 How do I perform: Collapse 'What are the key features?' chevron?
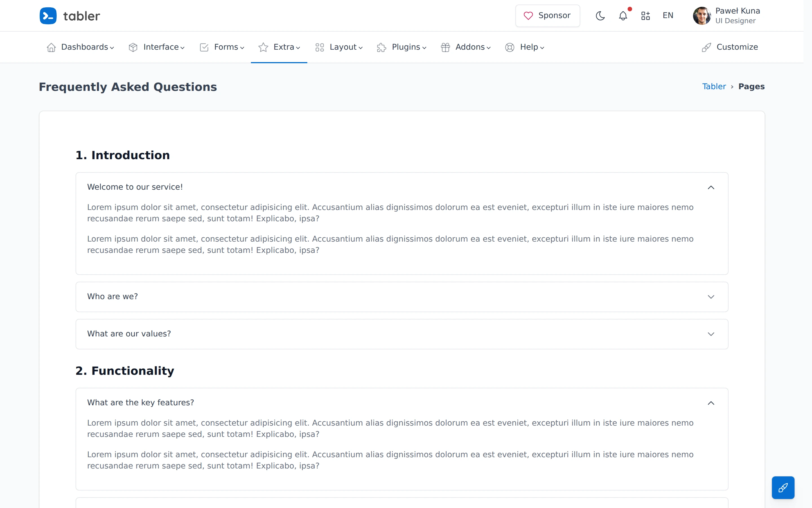pos(711,403)
